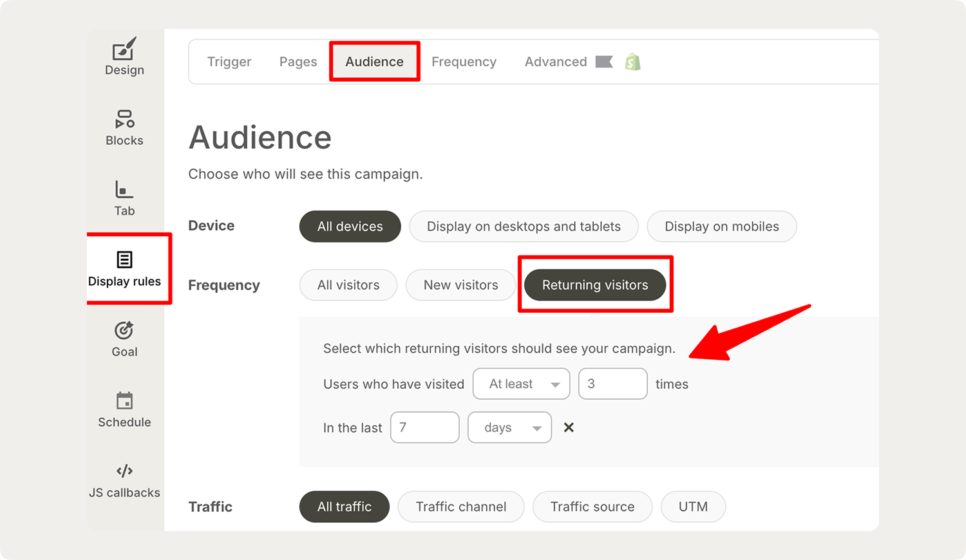Select New visitors frequency
Viewport: 966px width, 560px height.
(460, 285)
